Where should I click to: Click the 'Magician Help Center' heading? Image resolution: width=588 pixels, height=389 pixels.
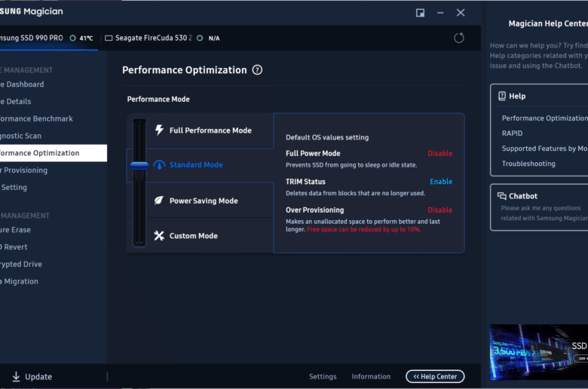(548, 23)
